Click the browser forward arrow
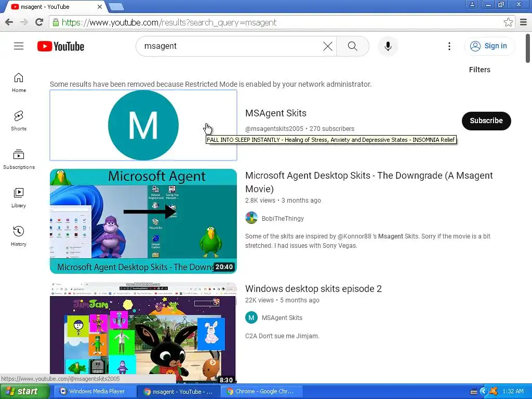Screen dimensions: 532x399 pos(24,22)
